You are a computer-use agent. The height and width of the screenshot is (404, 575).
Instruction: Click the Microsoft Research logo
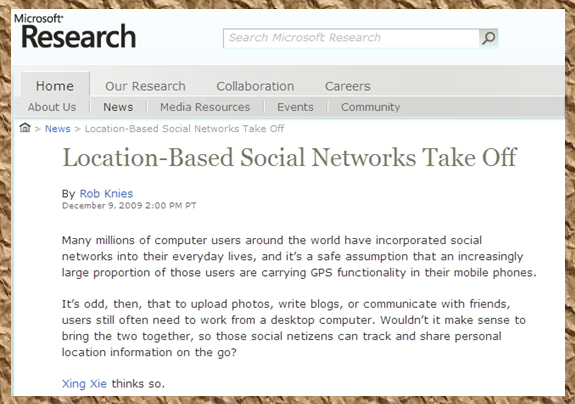coord(75,31)
